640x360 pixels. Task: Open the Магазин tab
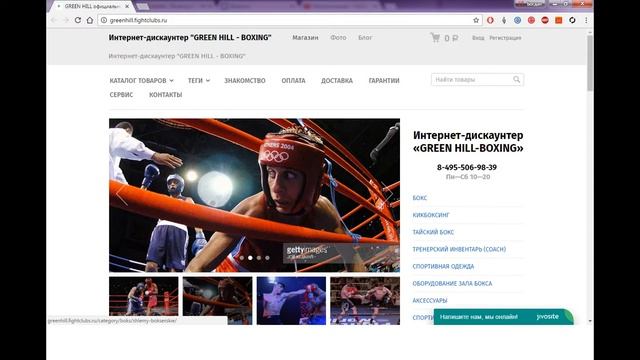pos(305,38)
